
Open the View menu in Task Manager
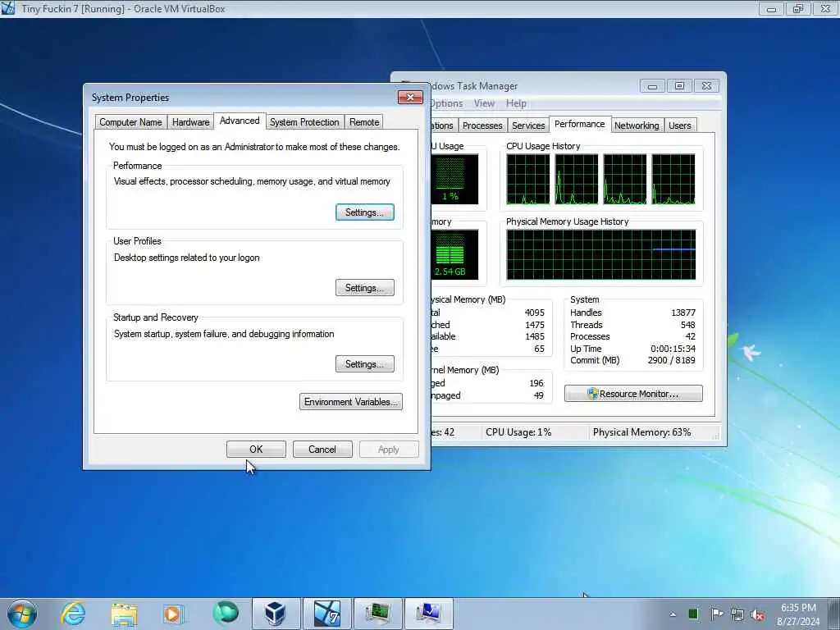pos(484,103)
